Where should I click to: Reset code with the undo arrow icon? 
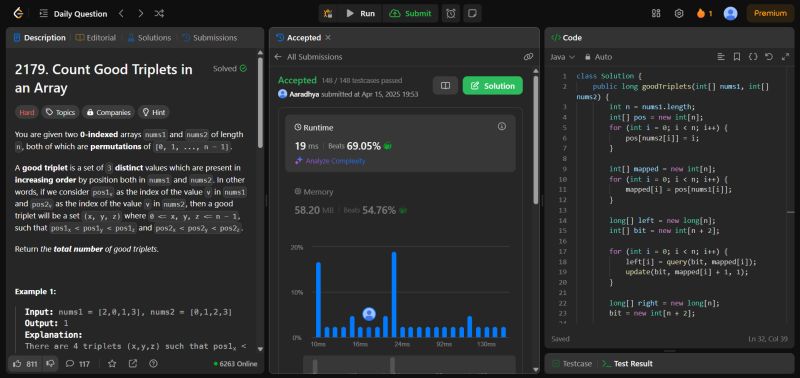(769, 57)
